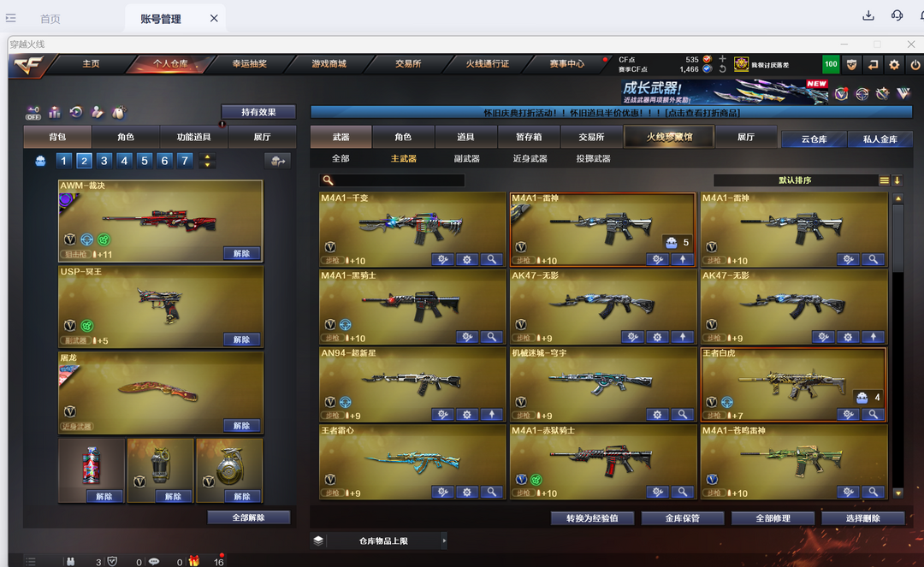The height and width of the screenshot is (567, 924).
Task: Open gear settings on M4A1-千变 card
Action: click(467, 259)
